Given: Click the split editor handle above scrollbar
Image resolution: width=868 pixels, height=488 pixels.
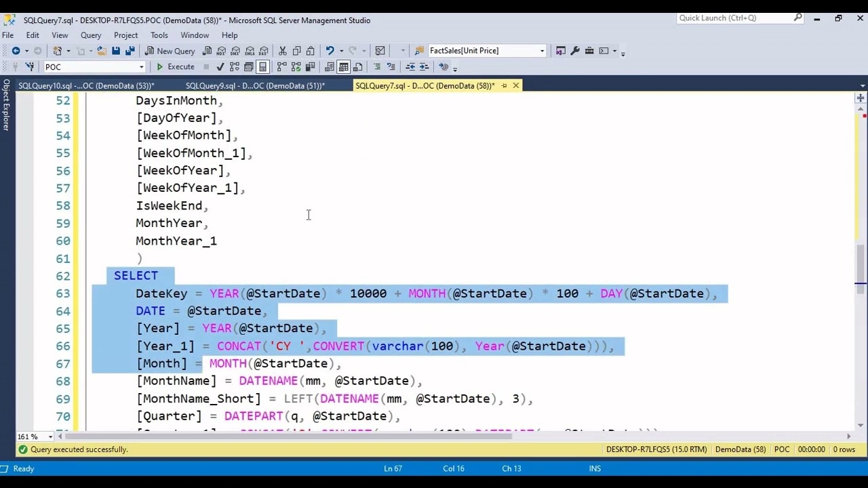Looking at the screenshot, I should tap(861, 98).
